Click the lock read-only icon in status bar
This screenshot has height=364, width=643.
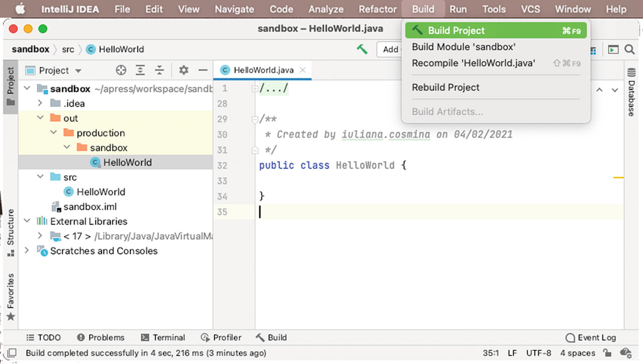[607, 353]
